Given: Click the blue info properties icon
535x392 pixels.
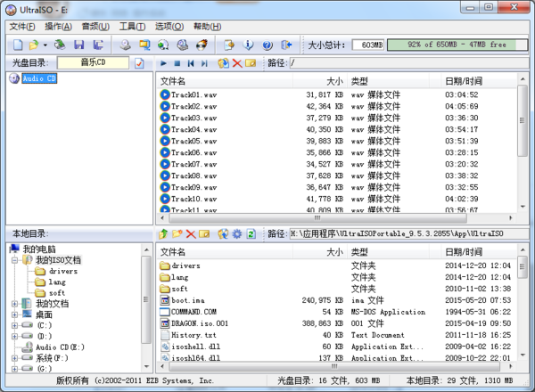Looking at the screenshot, I should click(x=249, y=45).
